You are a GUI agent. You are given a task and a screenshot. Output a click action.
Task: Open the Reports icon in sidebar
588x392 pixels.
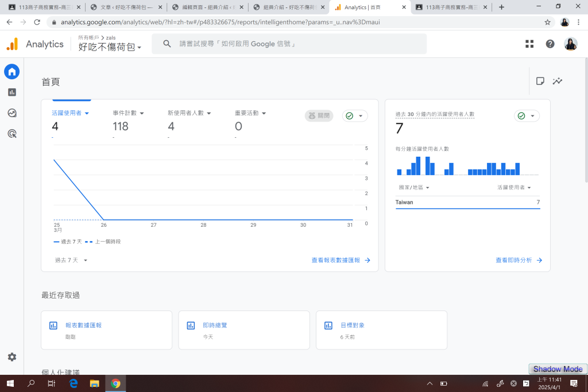point(12,92)
